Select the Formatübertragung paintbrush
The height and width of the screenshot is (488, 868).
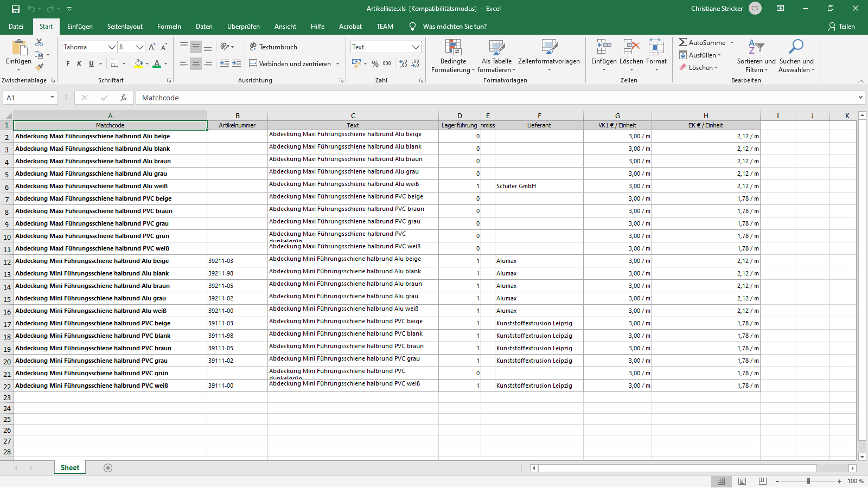point(39,67)
